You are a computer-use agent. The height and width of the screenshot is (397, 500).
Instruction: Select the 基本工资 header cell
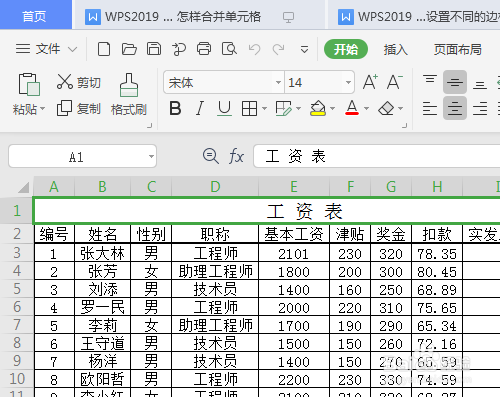[294, 234]
